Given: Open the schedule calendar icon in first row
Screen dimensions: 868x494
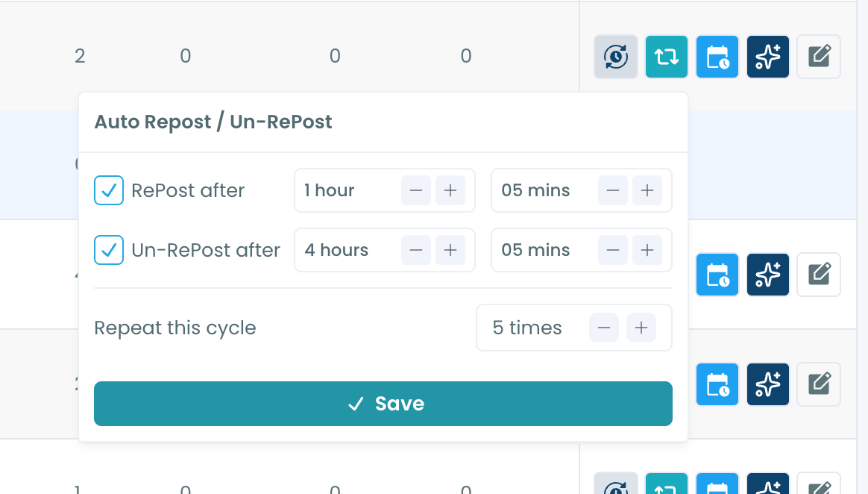Looking at the screenshot, I should point(717,57).
